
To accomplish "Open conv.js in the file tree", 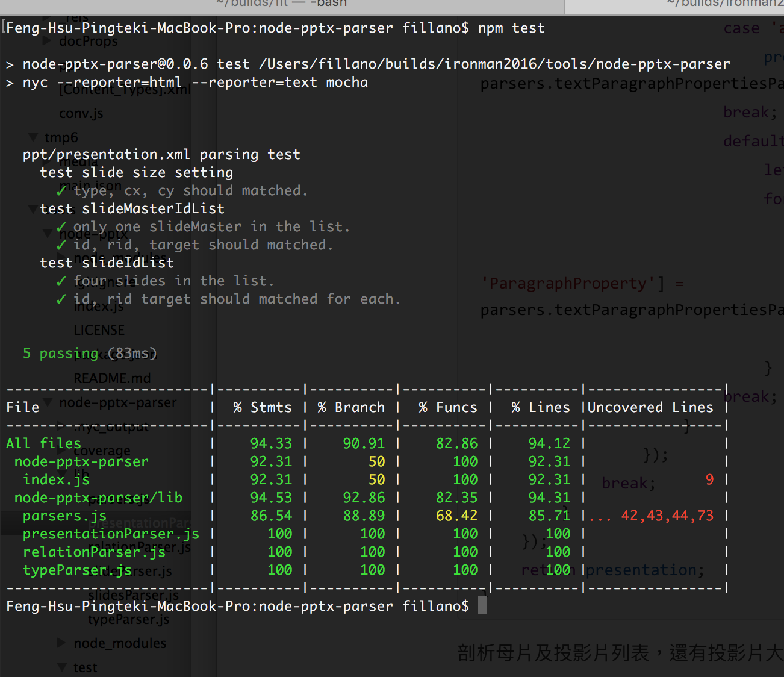I will (x=81, y=113).
